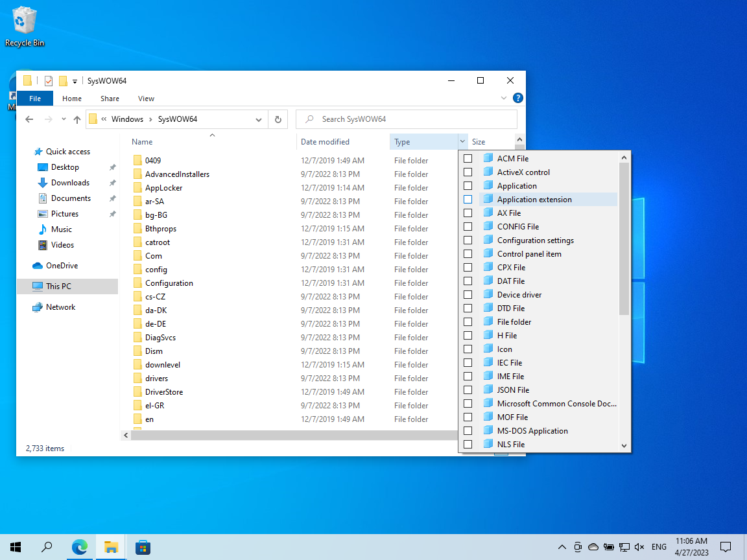Check the ActiveX control filter checkbox

(468, 172)
